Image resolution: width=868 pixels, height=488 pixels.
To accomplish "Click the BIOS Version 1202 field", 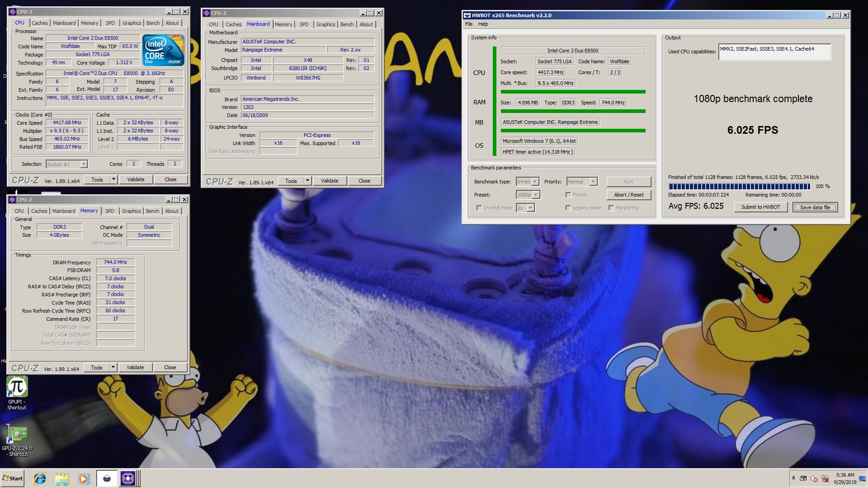I will 308,107.
